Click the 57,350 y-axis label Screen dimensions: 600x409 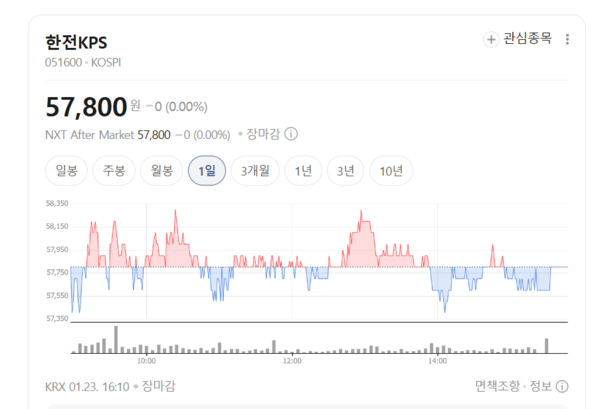coord(57,318)
